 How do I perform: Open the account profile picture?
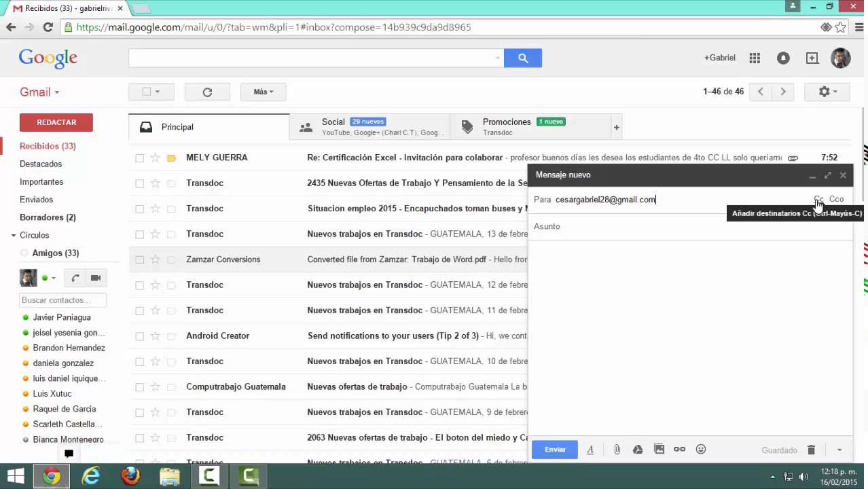(841, 58)
